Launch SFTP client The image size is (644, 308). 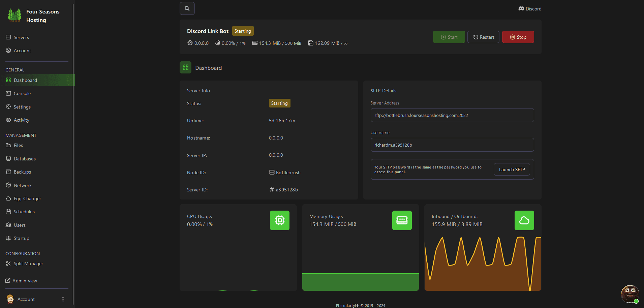point(512,170)
